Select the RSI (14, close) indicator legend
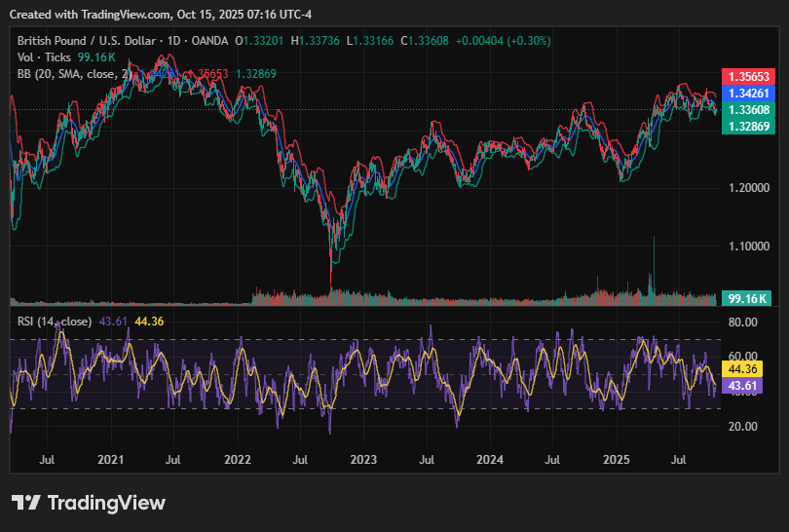The image size is (789, 532). pyautogui.click(x=55, y=321)
